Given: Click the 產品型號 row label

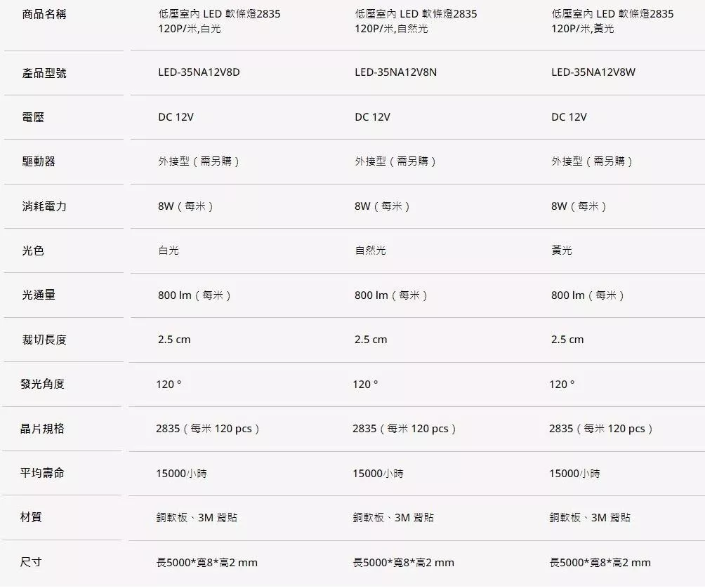Looking at the screenshot, I should (44, 73).
